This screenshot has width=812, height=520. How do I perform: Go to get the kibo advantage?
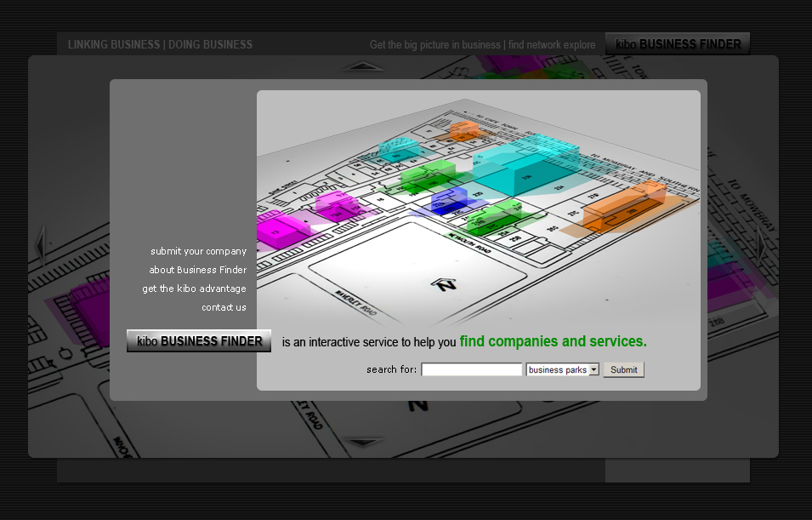click(x=194, y=289)
